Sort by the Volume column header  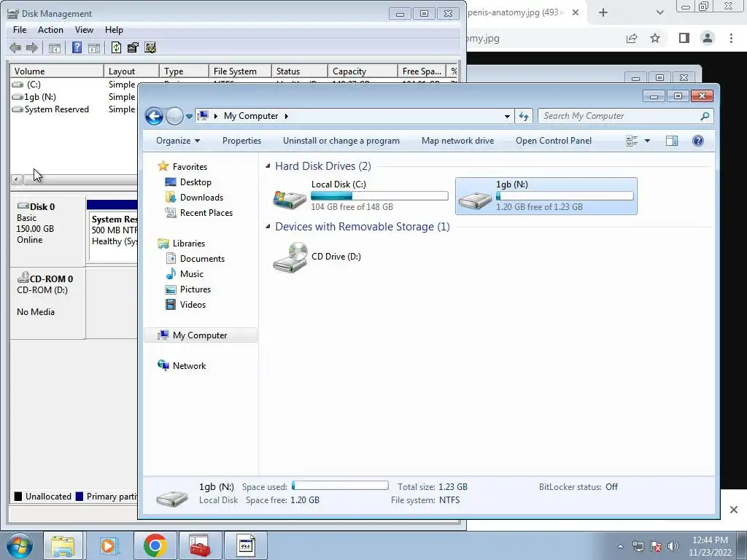pos(57,71)
